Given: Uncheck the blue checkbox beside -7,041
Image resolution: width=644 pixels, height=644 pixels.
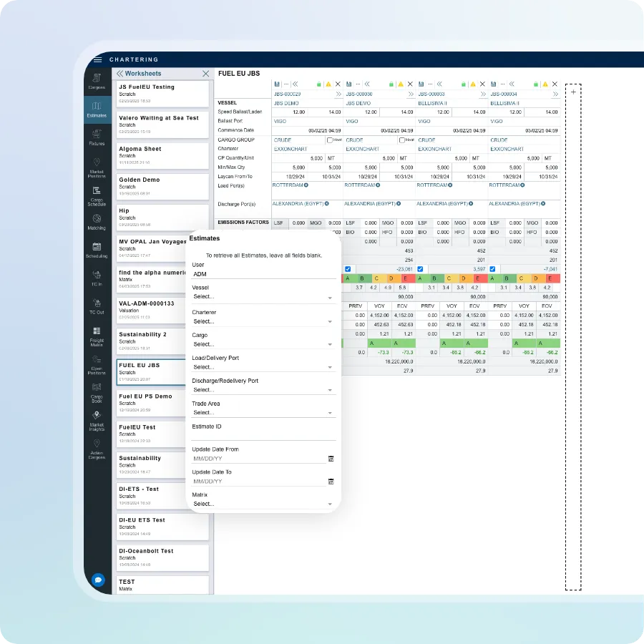Looking at the screenshot, I should [x=492, y=269].
